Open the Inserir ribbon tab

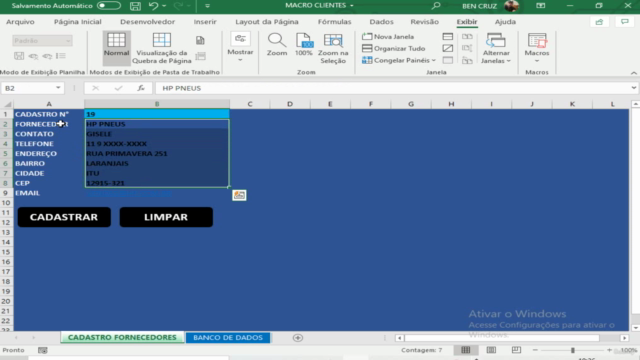point(205,22)
